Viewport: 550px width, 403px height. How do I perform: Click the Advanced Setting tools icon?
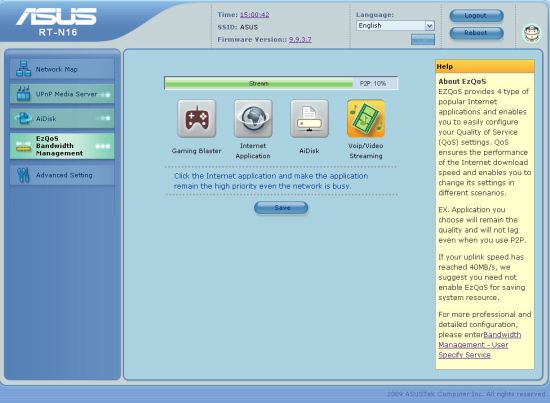[23, 175]
